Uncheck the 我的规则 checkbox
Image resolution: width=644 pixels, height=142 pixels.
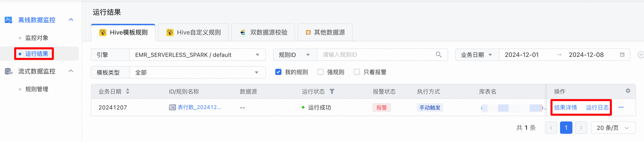click(278, 72)
